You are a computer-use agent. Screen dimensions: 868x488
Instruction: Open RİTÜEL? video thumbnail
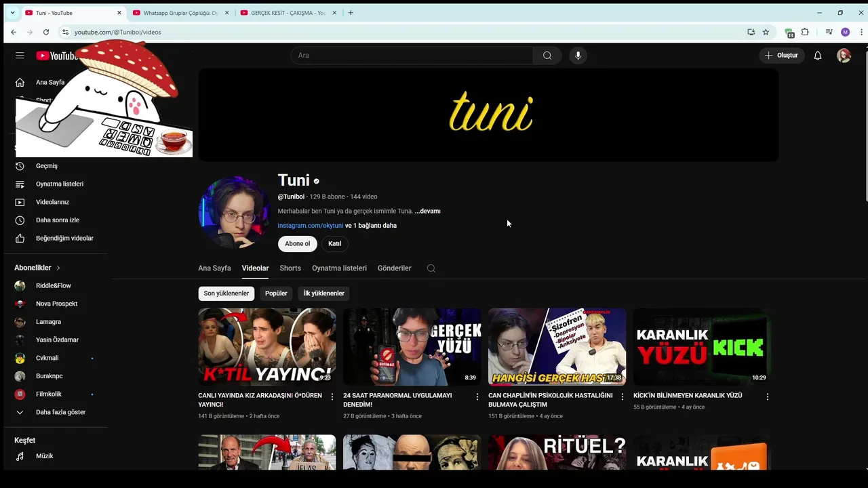pyautogui.click(x=557, y=452)
